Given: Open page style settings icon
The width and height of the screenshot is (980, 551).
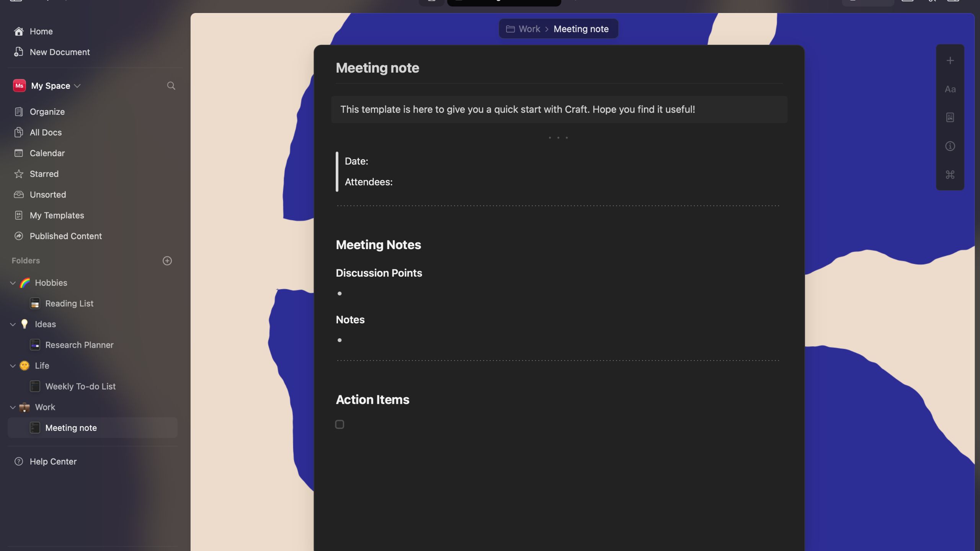Looking at the screenshot, I should (x=951, y=117).
